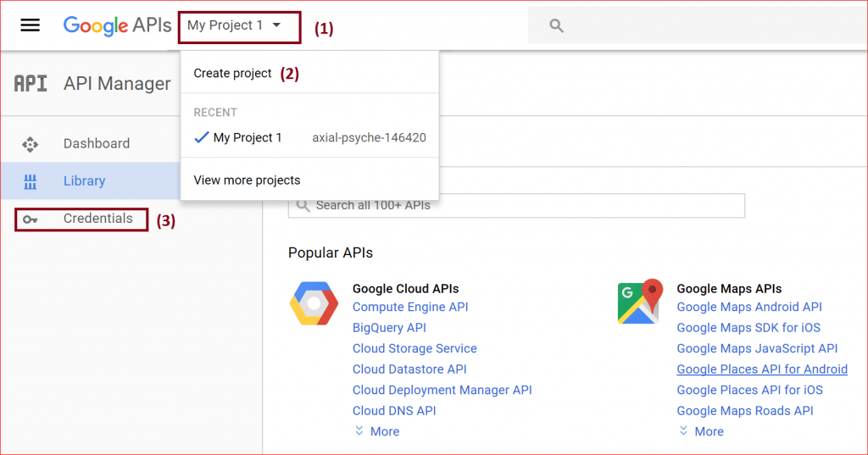868x455 pixels.
Task: Choose Create project from the menu
Action: click(232, 73)
